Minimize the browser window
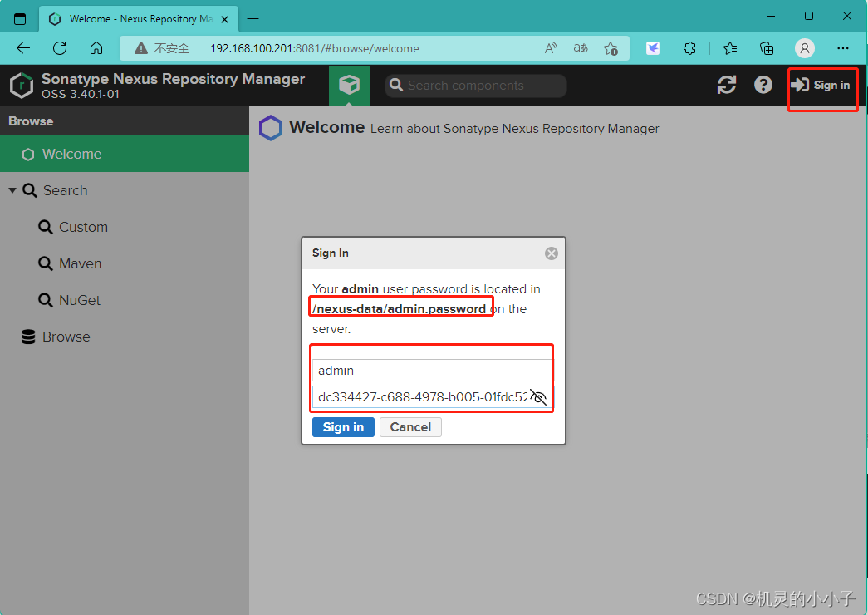The image size is (868, 615). pyautogui.click(x=771, y=16)
